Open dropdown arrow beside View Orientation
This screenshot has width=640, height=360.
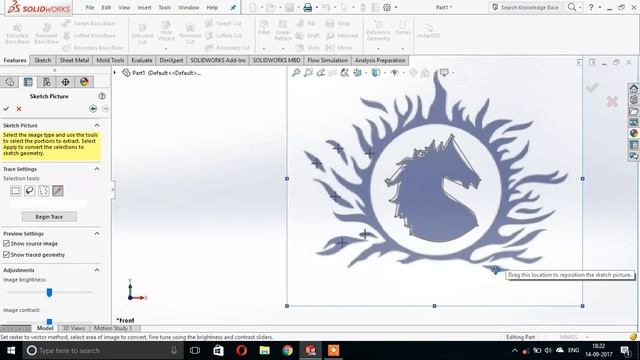pyautogui.click(x=365, y=73)
